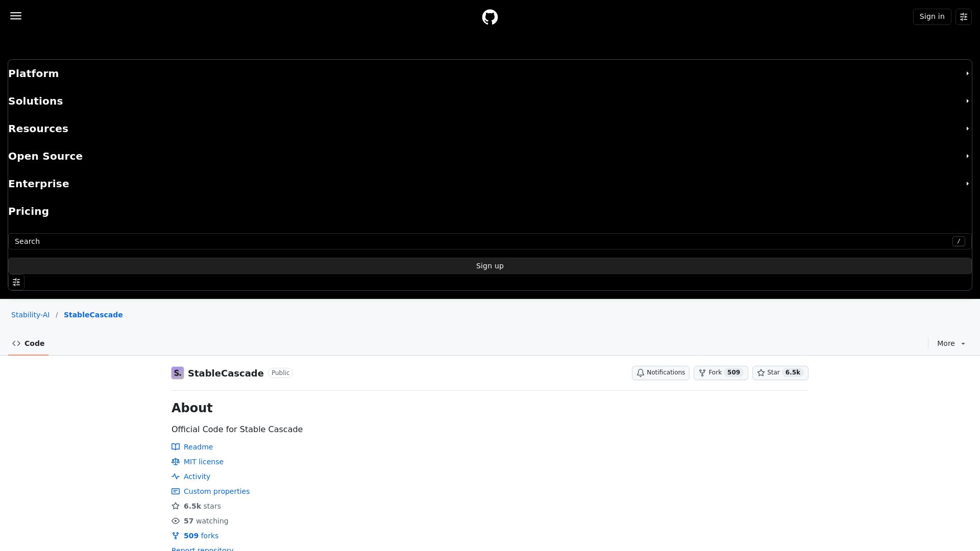Open the Stability-AI organization link
The height and width of the screenshot is (551, 980).
pos(31,315)
